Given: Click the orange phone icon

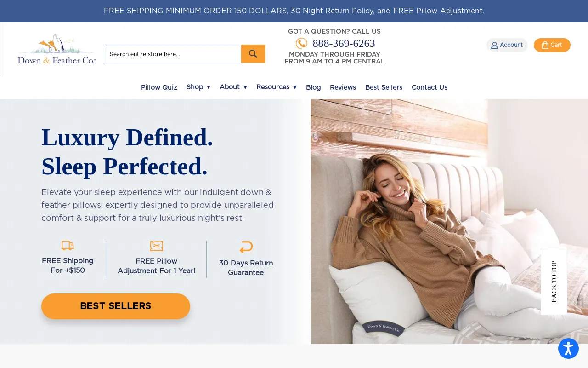Looking at the screenshot, I should (x=301, y=44).
